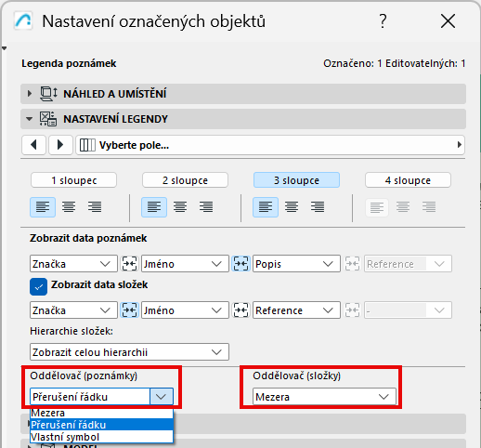Go to next page with right arrow
This screenshot has height=448, width=481.
click(60, 145)
